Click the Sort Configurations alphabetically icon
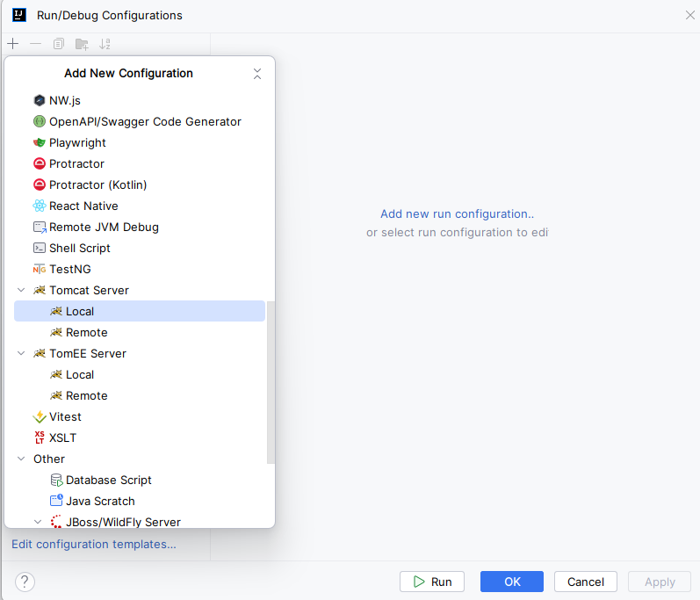 click(x=105, y=44)
